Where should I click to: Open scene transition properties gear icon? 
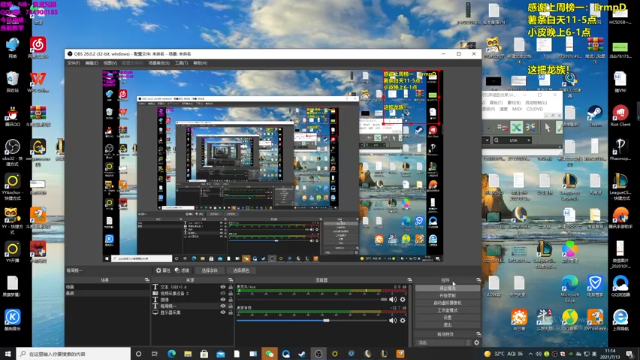(x=476, y=343)
